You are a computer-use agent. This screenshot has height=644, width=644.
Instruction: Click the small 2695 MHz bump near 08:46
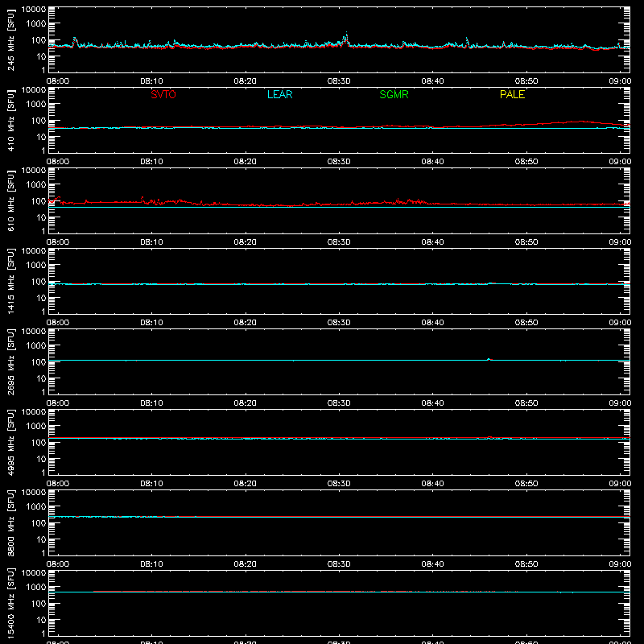489,359
